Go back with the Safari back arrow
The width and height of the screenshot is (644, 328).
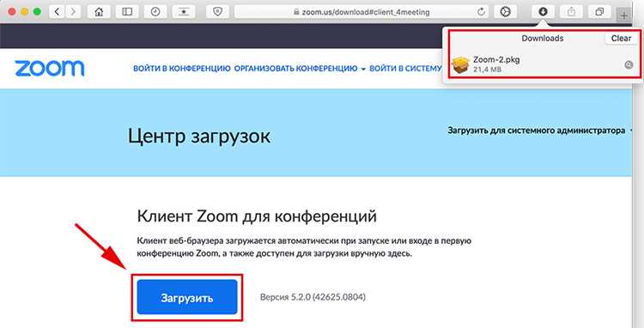[x=57, y=12]
